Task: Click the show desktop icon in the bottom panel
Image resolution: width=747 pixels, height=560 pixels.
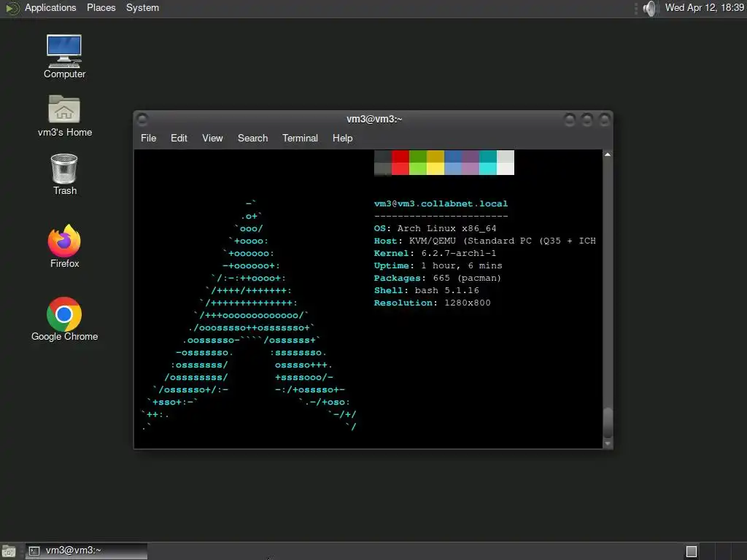Action: pos(9,551)
